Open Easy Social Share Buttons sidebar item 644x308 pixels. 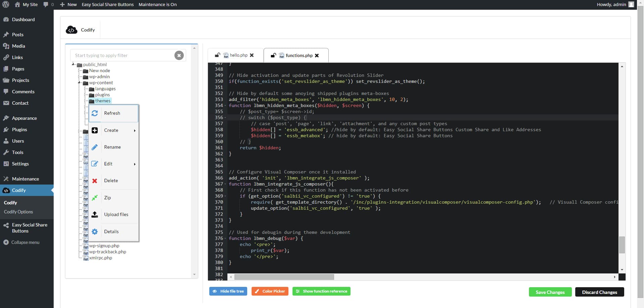[x=27, y=228]
